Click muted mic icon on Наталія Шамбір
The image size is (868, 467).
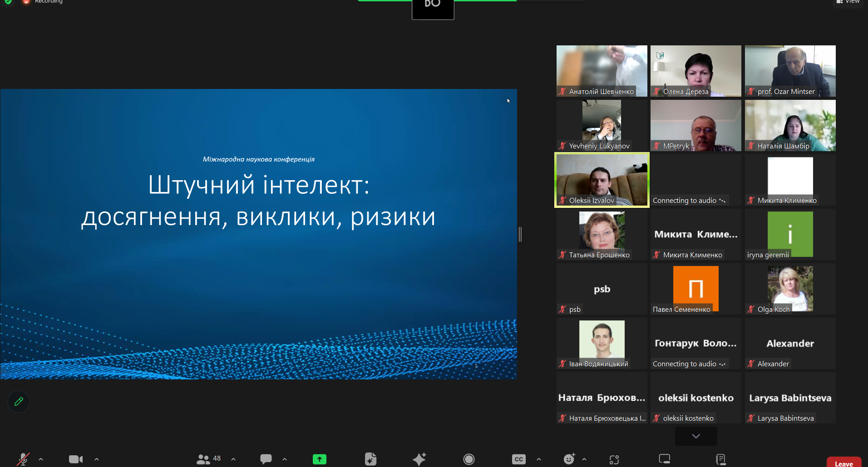click(x=751, y=146)
